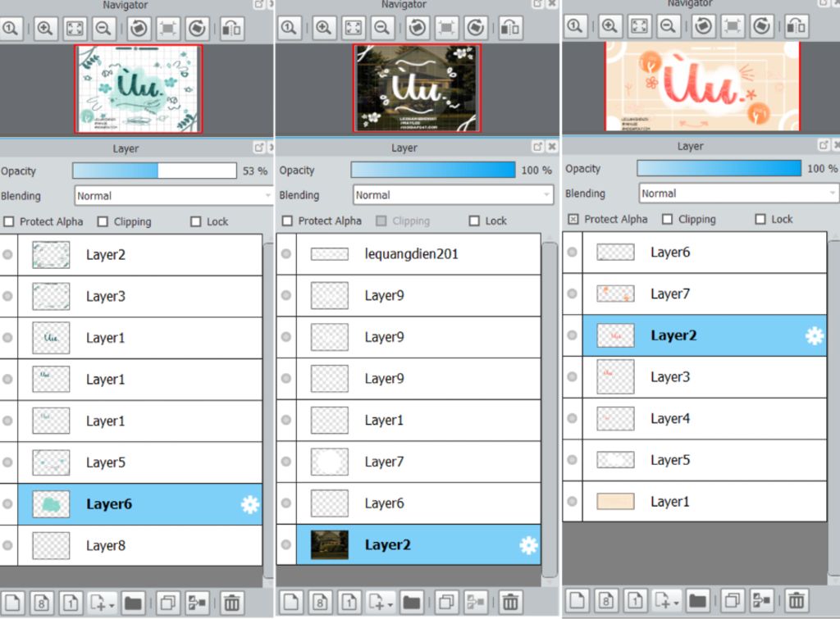The height and width of the screenshot is (619, 840).
Task: Check Lock in the 53% opacity panel
Action: click(x=196, y=221)
